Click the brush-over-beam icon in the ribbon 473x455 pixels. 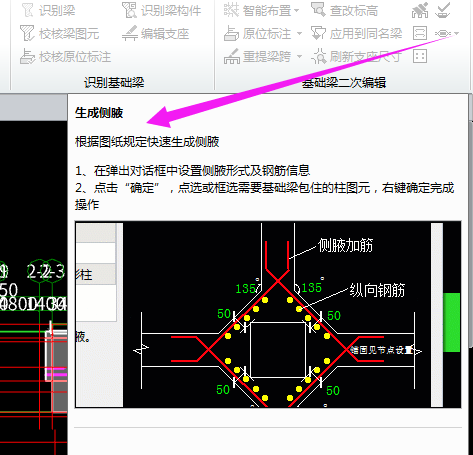tap(420, 10)
